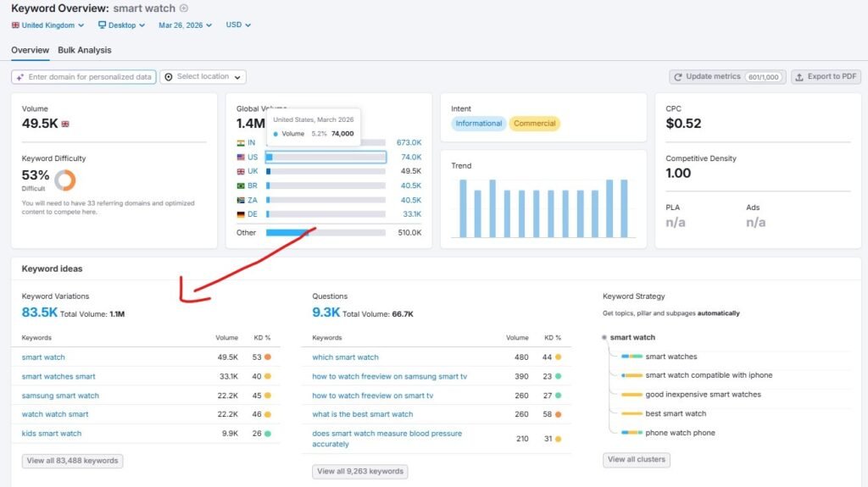Screen dimensions: 868x487
Task: Open how to watch freeview on samsung smart tv
Action: 390,376
